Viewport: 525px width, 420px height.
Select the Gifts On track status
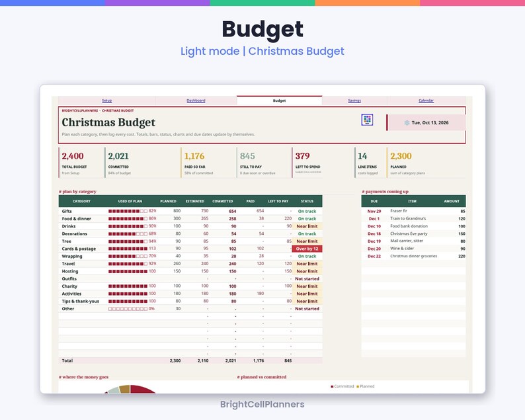(307, 212)
